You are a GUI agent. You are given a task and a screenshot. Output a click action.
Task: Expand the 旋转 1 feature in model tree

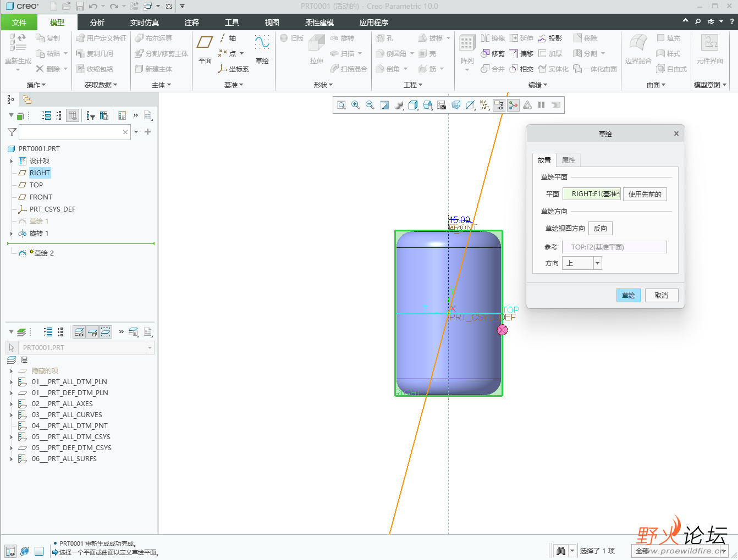(12, 234)
